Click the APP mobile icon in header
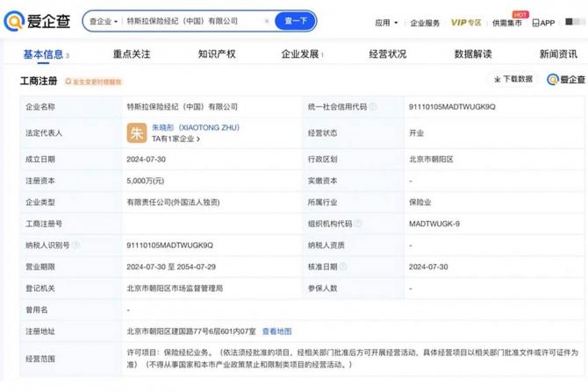This screenshot has height=392, width=588. [543, 23]
